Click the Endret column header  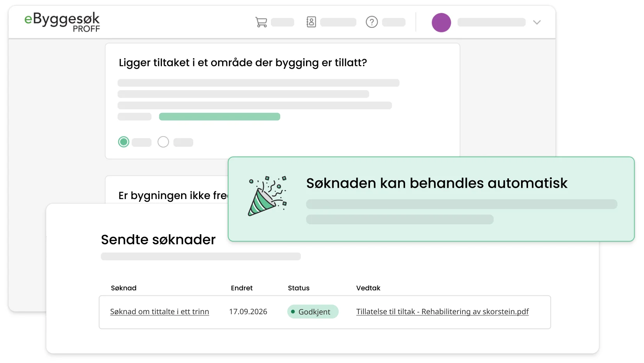[x=242, y=288]
